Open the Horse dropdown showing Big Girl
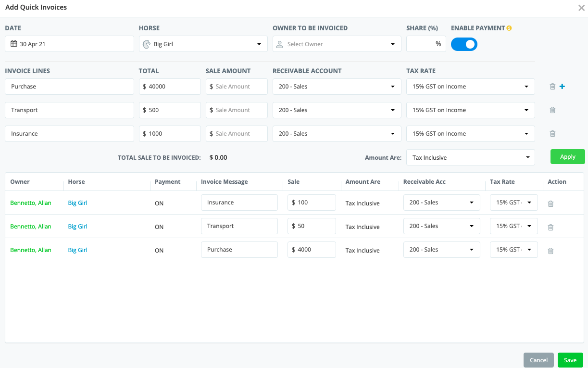This screenshot has height=368, width=588. point(203,44)
